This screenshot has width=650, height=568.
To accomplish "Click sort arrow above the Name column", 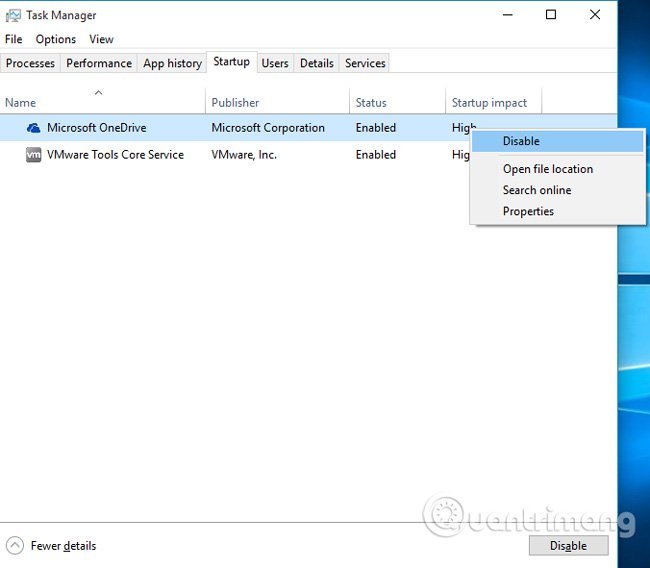I will [x=98, y=92].
